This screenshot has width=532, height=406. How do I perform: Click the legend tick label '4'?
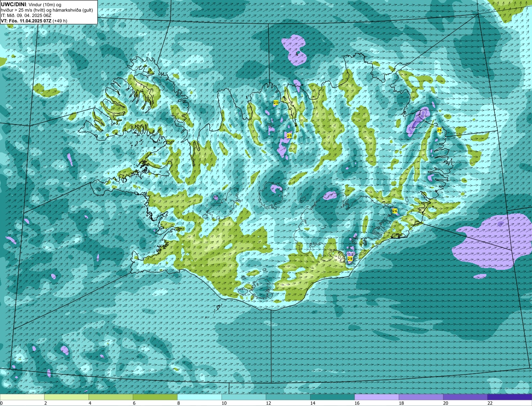point(90,403)
